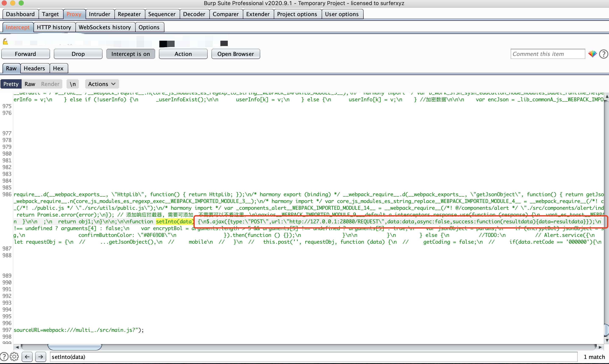Open the Repeater tab

pos(129,14)
